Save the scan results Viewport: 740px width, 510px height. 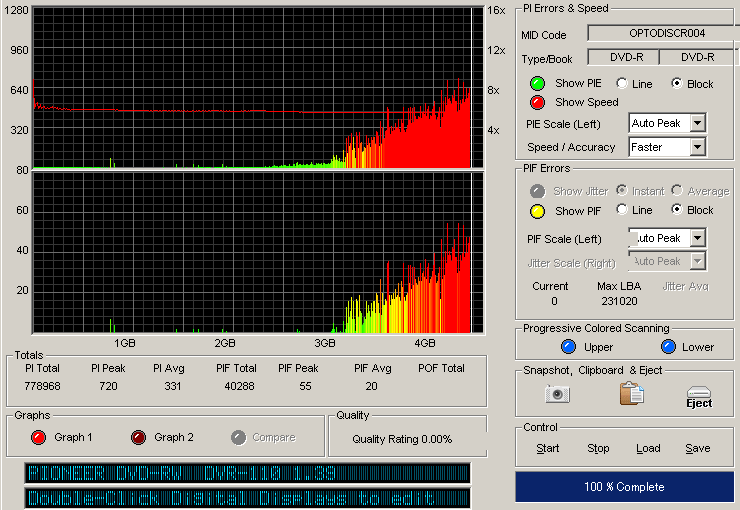[x=698, y=448]
